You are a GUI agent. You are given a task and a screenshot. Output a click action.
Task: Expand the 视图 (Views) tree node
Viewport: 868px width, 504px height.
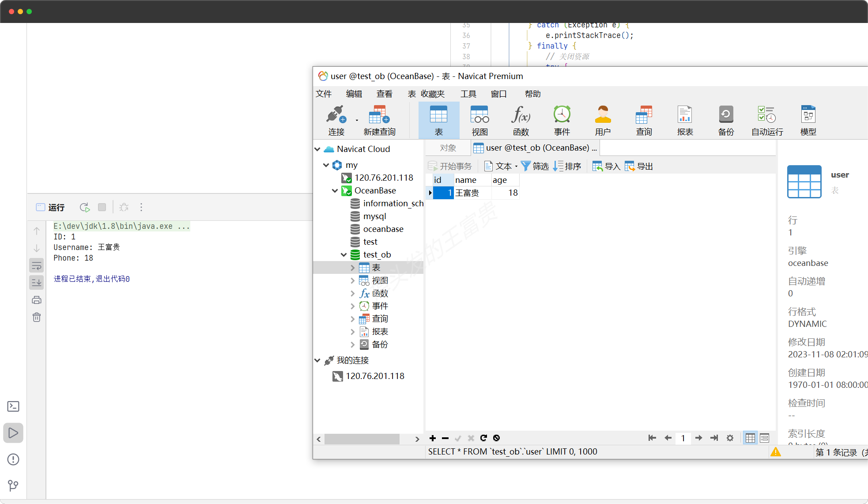352,280
